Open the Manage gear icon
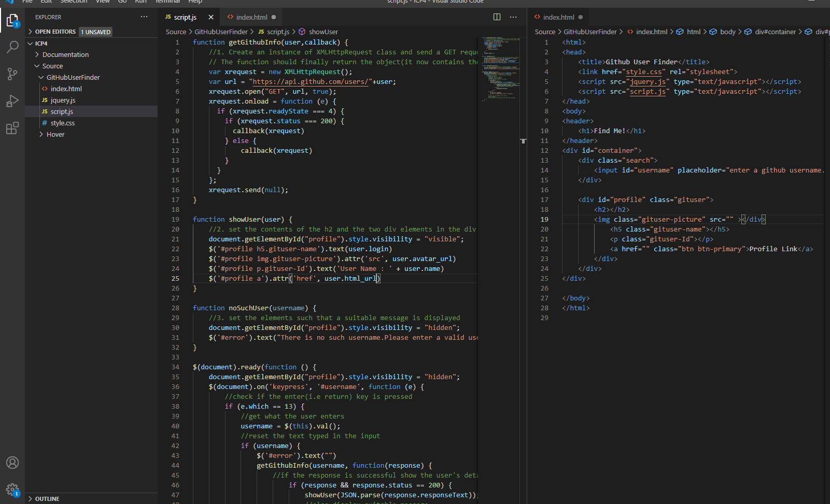830x504 pixels. pos(12,489)
